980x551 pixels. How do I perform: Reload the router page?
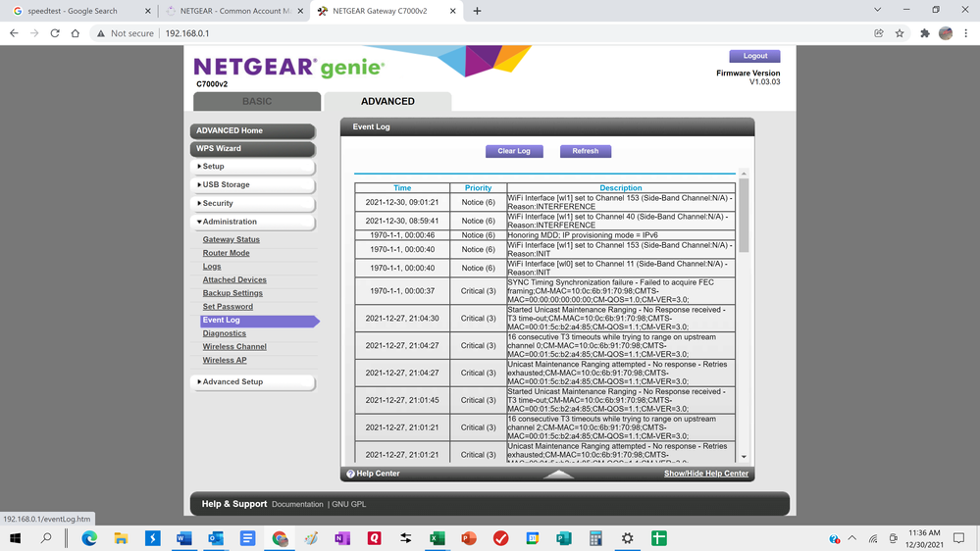click(x=55, y=33)
